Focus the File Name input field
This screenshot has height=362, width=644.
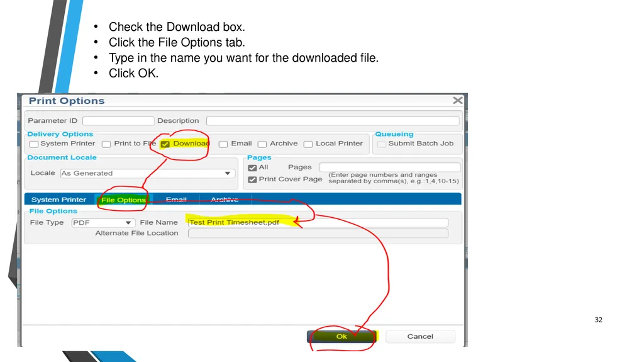[318, 222]
